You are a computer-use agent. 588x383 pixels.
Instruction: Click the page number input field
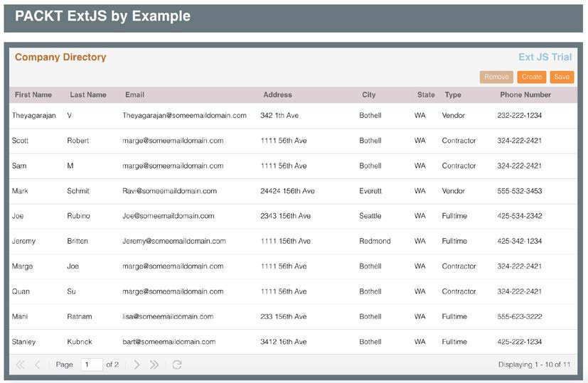point(92,365)
